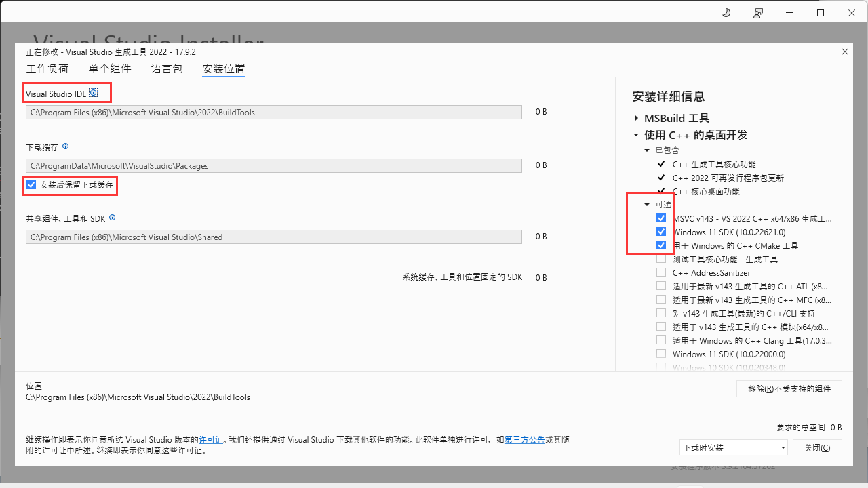Click the info icon next to 下载缓存
The height and width of the screenshot is (488, 868).
(66, 146)
